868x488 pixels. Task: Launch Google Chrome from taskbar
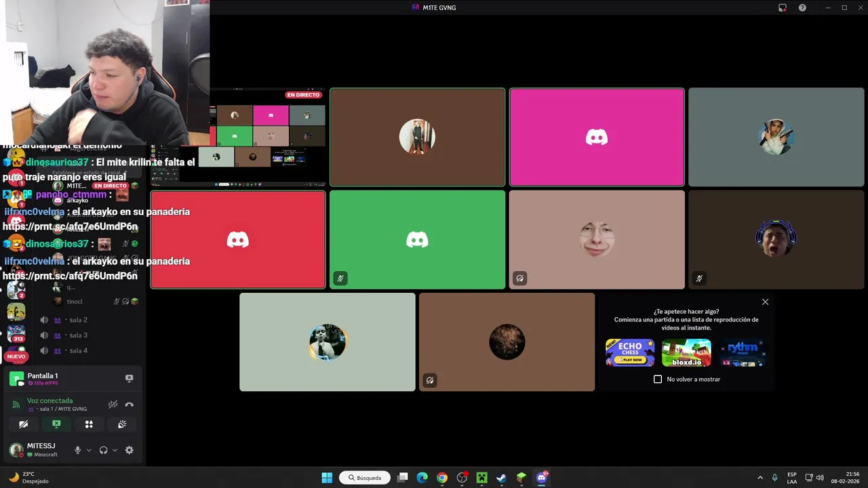(442, 478)
